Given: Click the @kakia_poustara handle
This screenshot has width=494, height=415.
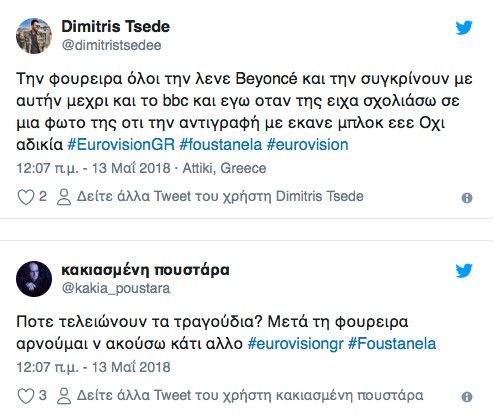Looking at the screenshot, I should click(x=116, y=288).
